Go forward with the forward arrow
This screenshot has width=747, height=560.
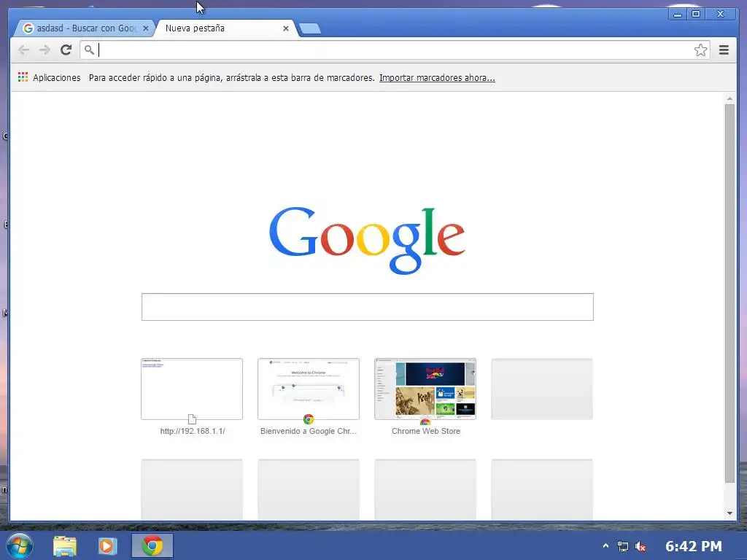(44, 50)
